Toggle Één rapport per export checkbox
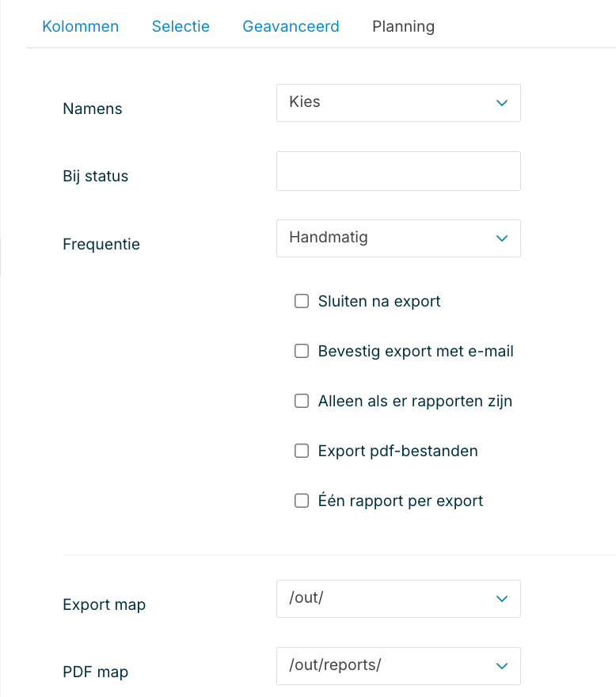 click(x=302, y=501)
